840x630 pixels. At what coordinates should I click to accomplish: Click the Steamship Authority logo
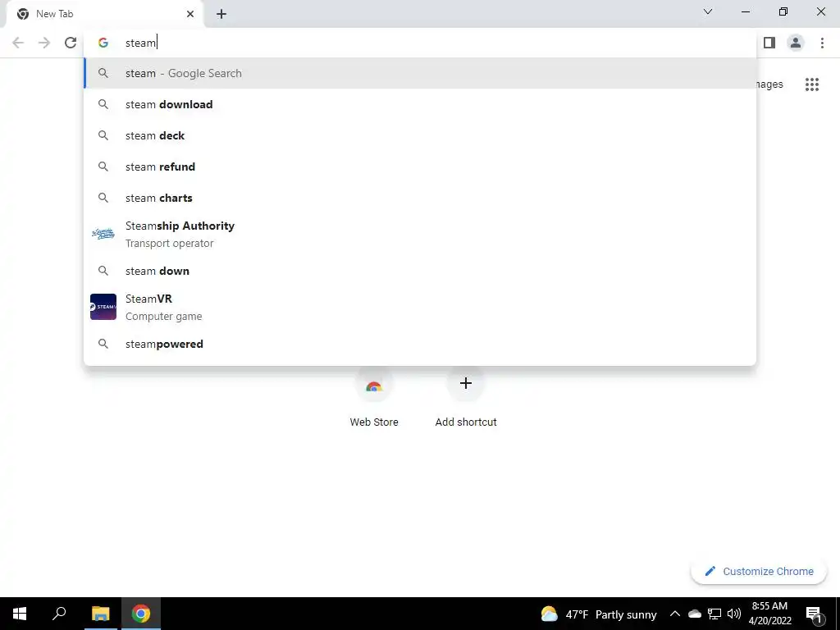tap(103, 234)
